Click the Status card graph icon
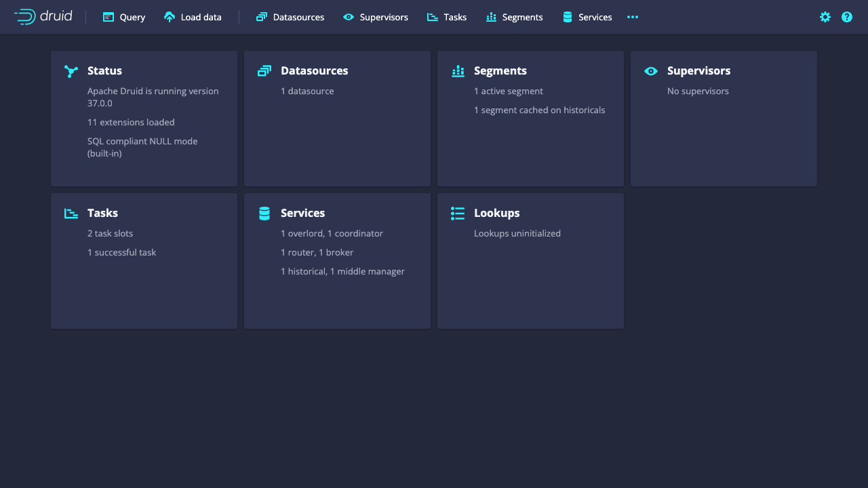The width and height of the screenshot is (868, 488). tap(71, 71)
